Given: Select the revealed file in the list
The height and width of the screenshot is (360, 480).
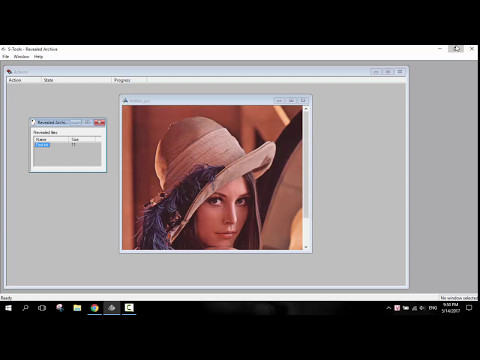Looking at the screenshot, I should [x=42, y=145].
